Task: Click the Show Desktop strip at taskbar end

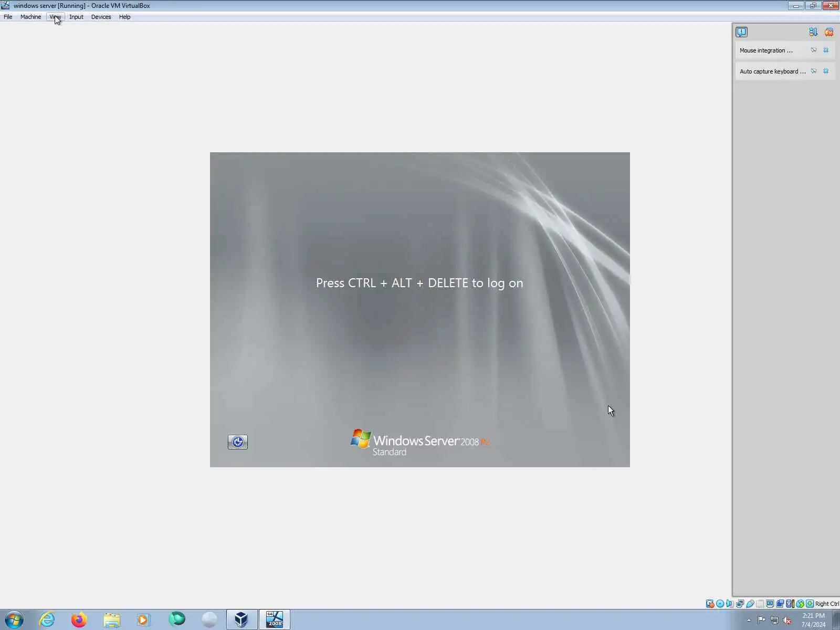Action: pos(836,619)
